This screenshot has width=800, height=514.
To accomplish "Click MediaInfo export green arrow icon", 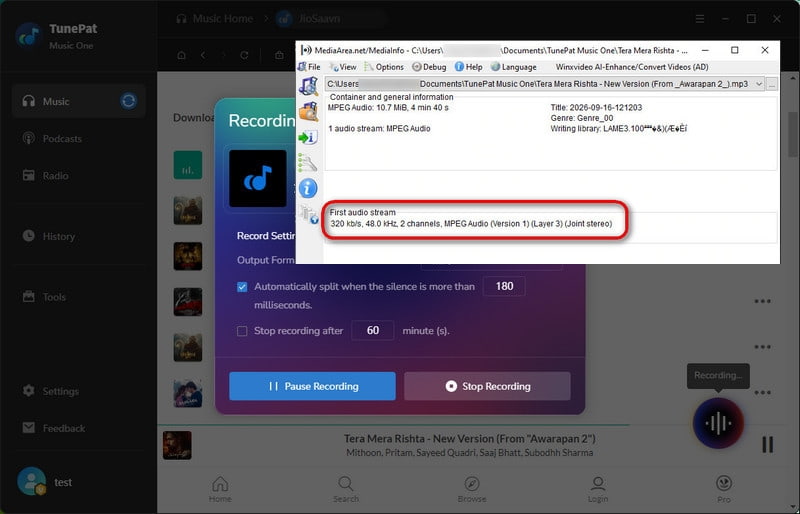I will click(308, 137).
